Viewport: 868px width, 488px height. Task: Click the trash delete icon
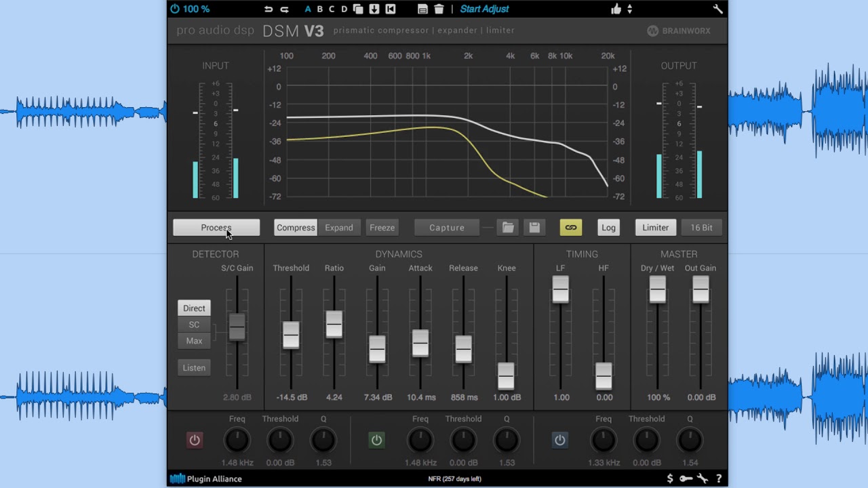pyautogui.click(x=439, y=9)
